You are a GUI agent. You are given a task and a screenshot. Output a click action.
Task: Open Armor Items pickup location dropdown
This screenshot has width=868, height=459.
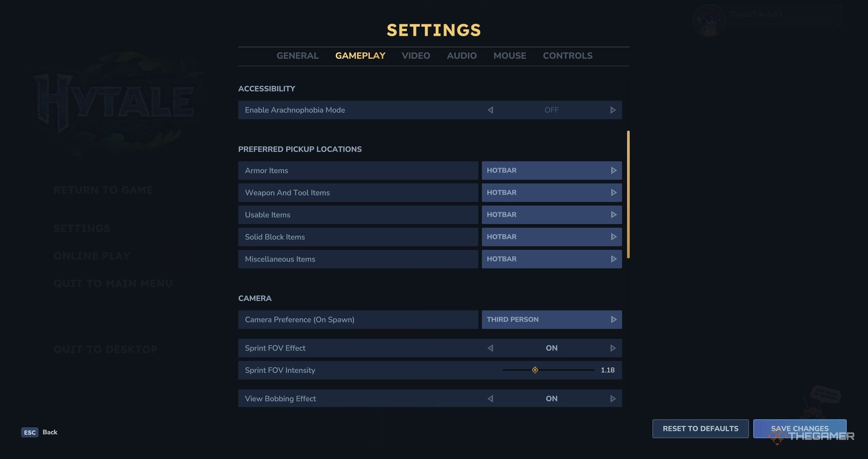551,171
